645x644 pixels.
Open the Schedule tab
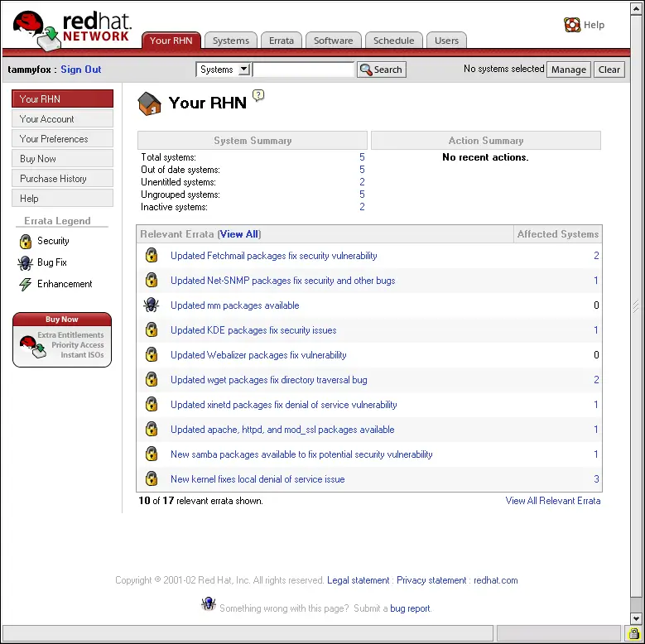tap(393, 41)
